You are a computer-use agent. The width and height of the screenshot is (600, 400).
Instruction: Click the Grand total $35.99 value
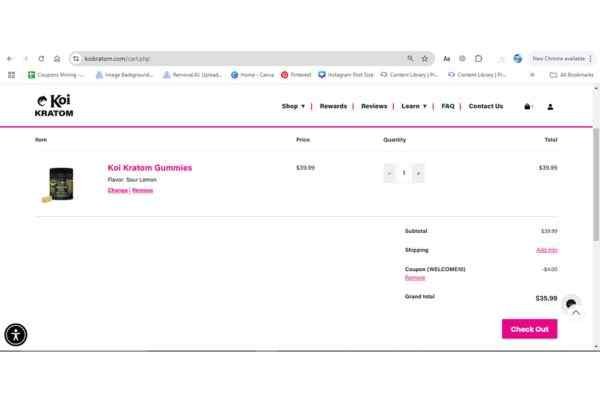coord(546,298)
